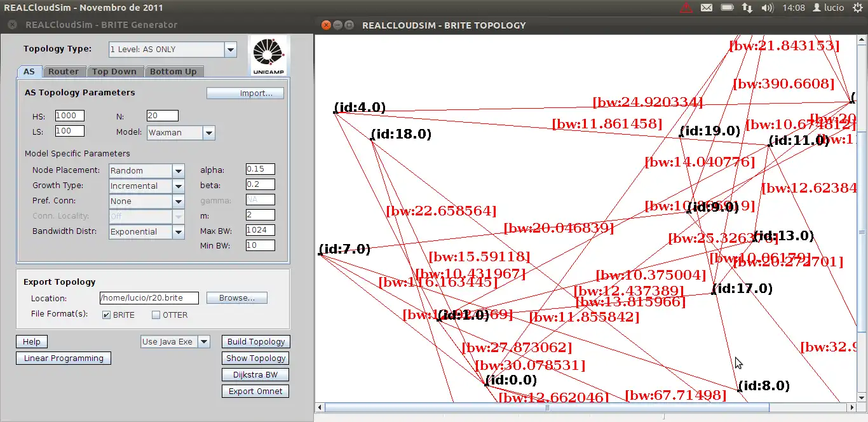The image size is (868, 422).
Task: Run Dijkstra BW
Action: [256, 374]
